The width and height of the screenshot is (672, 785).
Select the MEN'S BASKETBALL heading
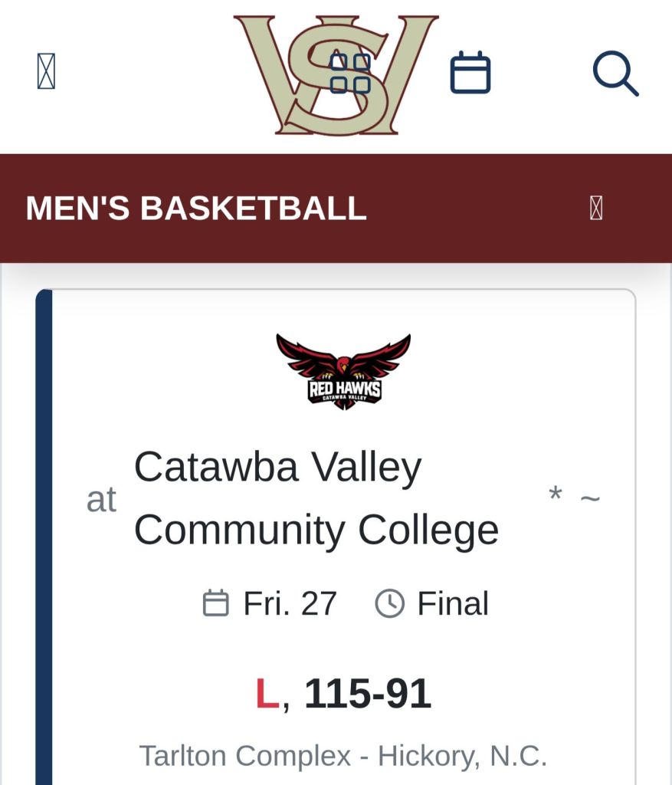(x=196, y=208)
